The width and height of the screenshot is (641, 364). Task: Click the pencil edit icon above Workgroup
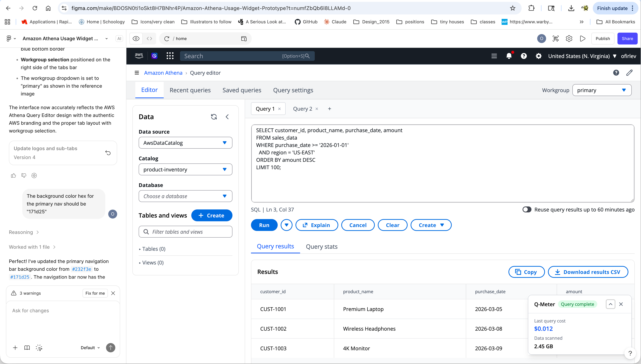(630, 72)
